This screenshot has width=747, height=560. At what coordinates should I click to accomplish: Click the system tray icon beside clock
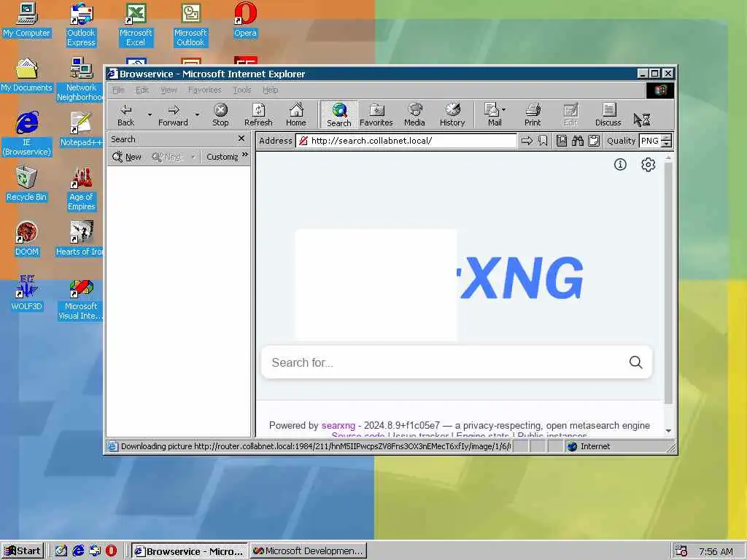coord(681,551)
